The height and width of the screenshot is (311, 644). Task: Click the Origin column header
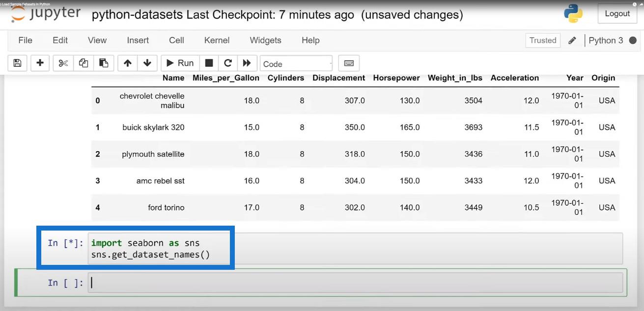(603, 78)
